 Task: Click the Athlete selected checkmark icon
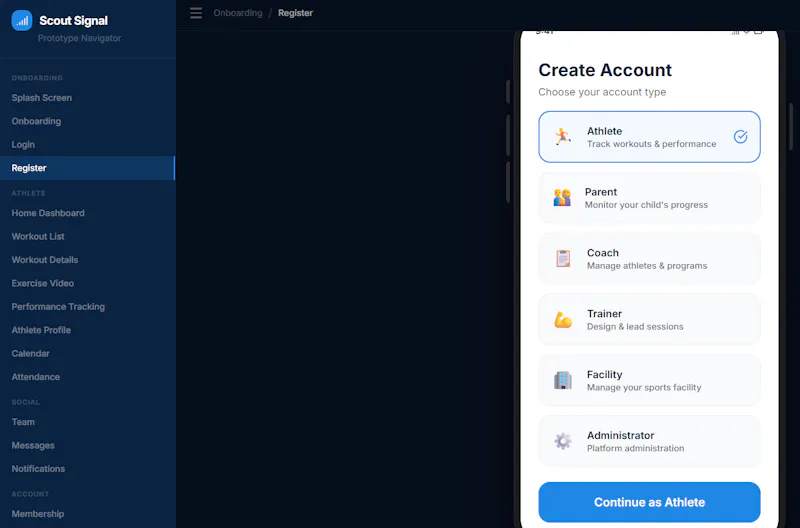pos(740,137)
